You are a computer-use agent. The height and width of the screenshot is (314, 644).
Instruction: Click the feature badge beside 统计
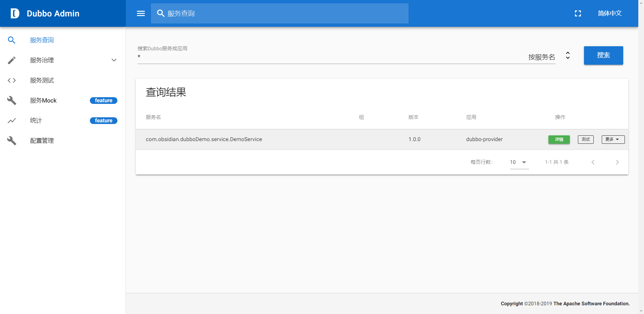(104, 121)
